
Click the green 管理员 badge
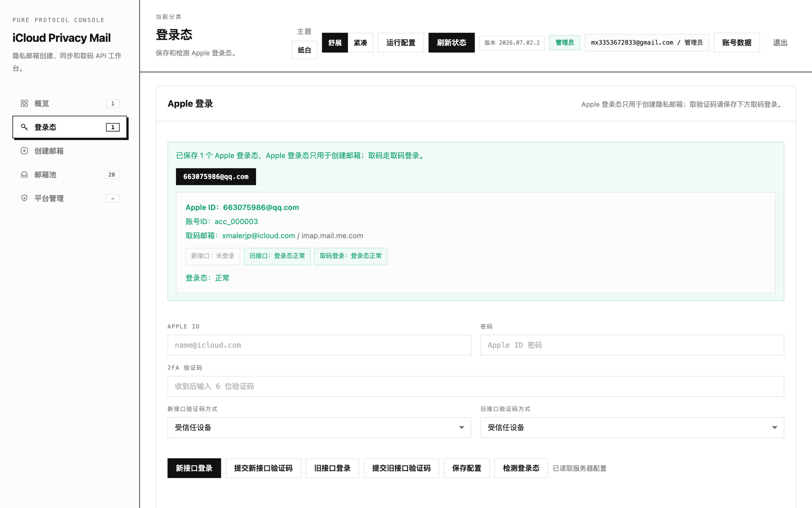tap(565, 43)
